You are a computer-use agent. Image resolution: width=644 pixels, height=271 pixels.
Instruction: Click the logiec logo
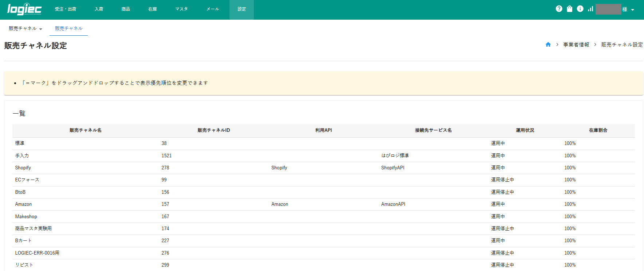[24, 9]
